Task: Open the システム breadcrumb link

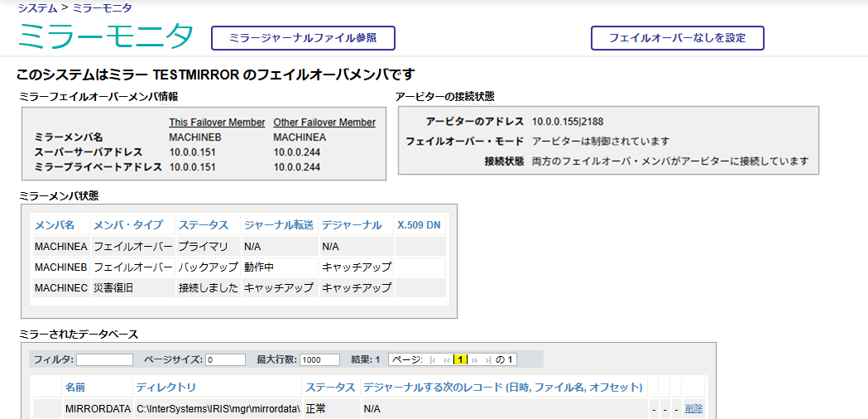Action: 37,7
